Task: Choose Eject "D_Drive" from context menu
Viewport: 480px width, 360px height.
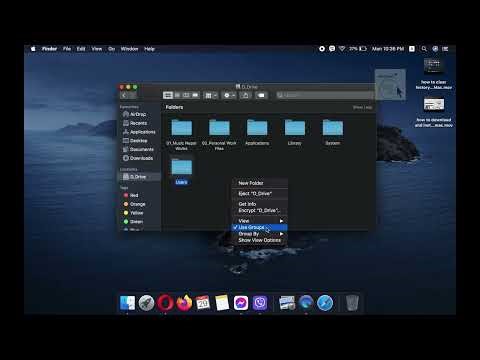Action: (260, 194)
